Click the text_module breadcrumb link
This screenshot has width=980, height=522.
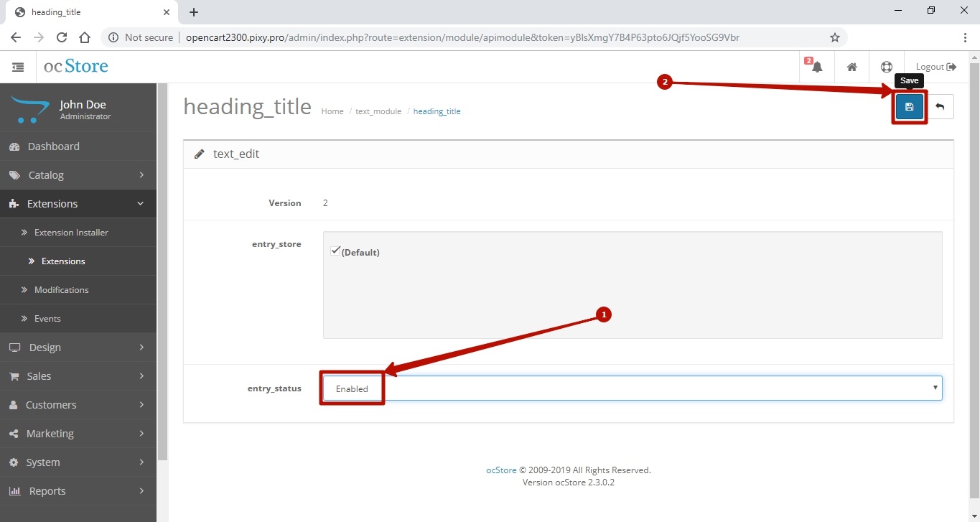(x=378, y=111)
